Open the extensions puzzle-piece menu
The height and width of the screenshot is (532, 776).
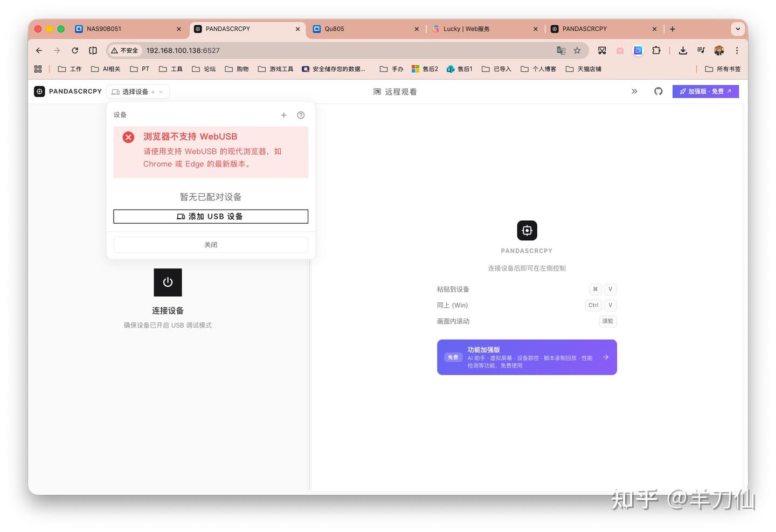(656, 51)
